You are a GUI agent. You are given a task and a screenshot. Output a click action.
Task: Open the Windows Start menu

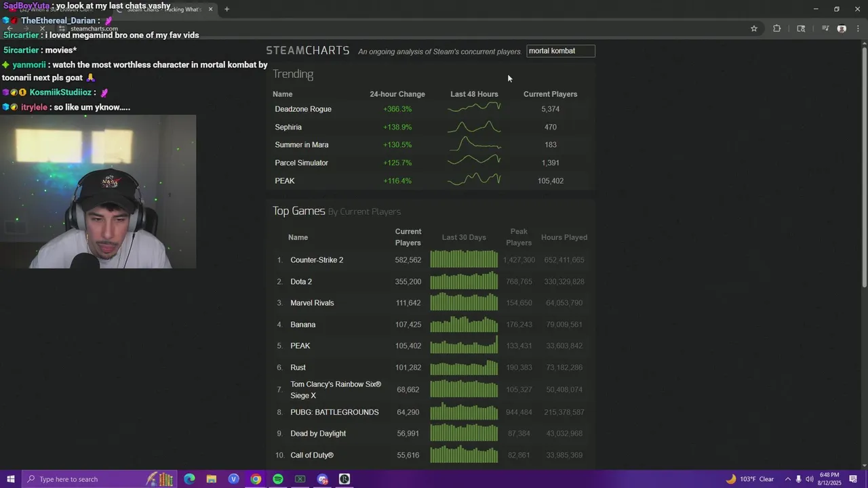(x=10, y=479)
